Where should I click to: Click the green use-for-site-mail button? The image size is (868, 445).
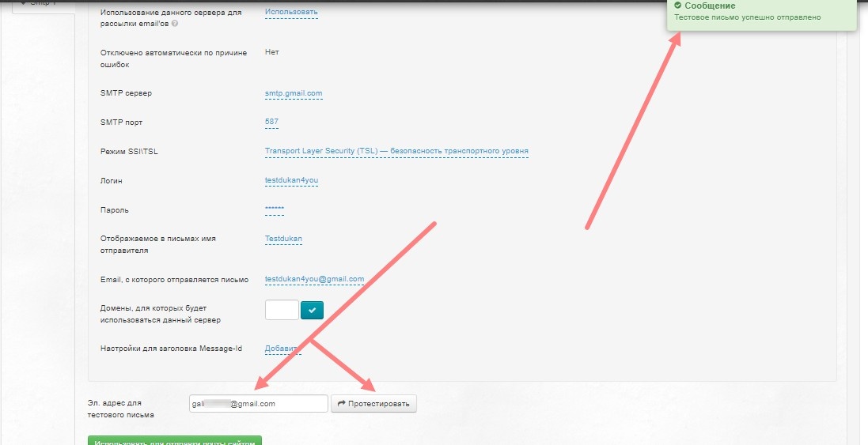174,440
